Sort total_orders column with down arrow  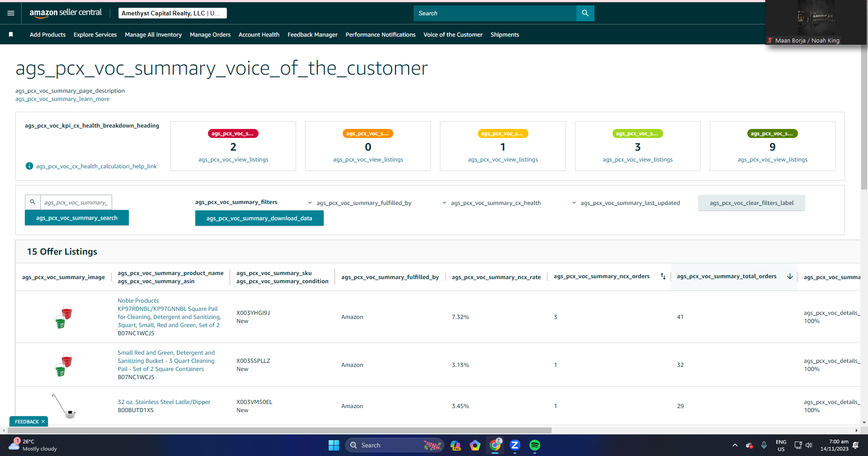790,276
